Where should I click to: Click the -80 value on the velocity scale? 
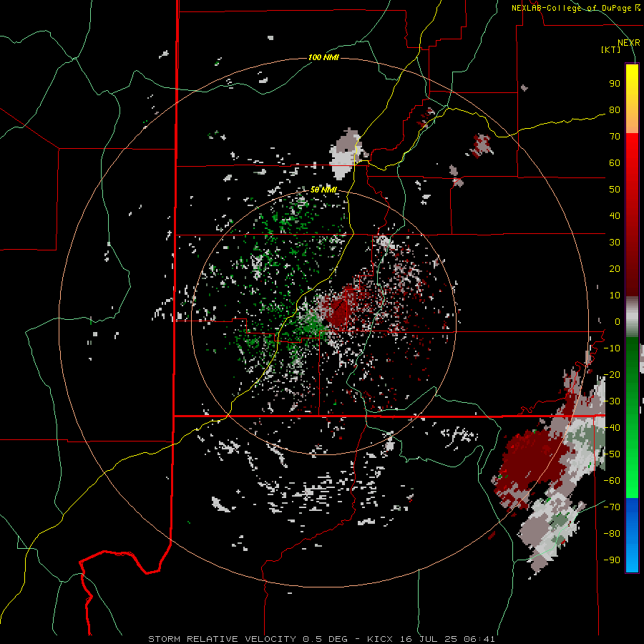612,534
